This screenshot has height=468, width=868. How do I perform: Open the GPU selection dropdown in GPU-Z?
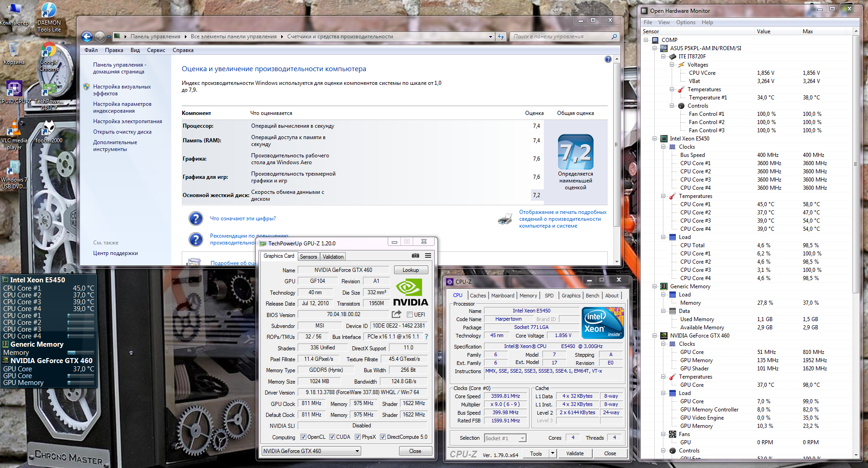(x=311, y=451)
